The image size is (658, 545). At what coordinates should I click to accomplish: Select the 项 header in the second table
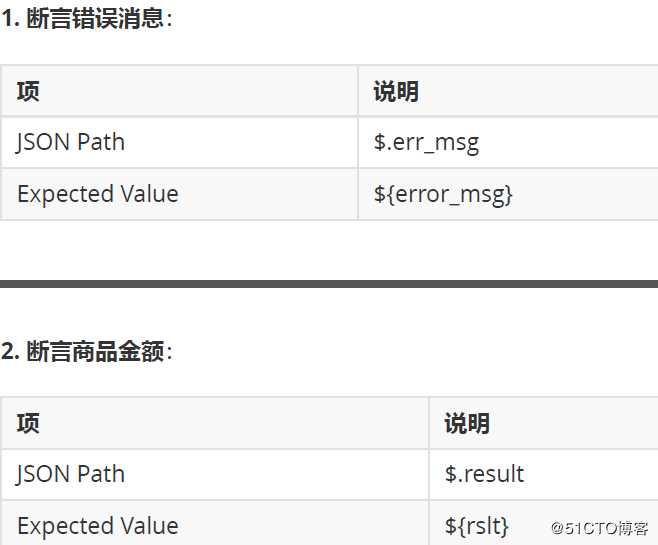tap(28, 423)
